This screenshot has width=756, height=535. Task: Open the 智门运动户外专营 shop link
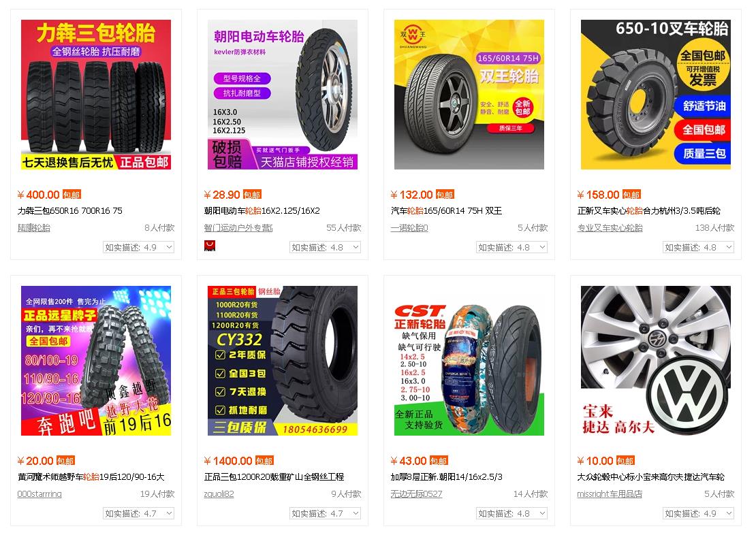238,227
